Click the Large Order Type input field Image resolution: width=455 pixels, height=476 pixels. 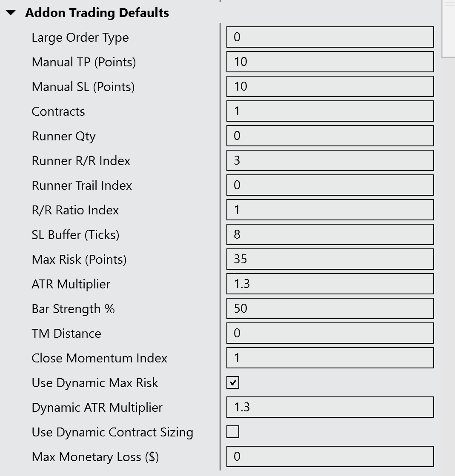330,37
